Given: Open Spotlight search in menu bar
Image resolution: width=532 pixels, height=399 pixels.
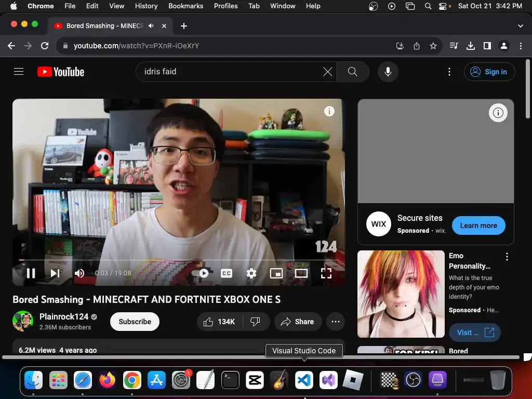Looking at the screenshot, I should click(428, 6).
